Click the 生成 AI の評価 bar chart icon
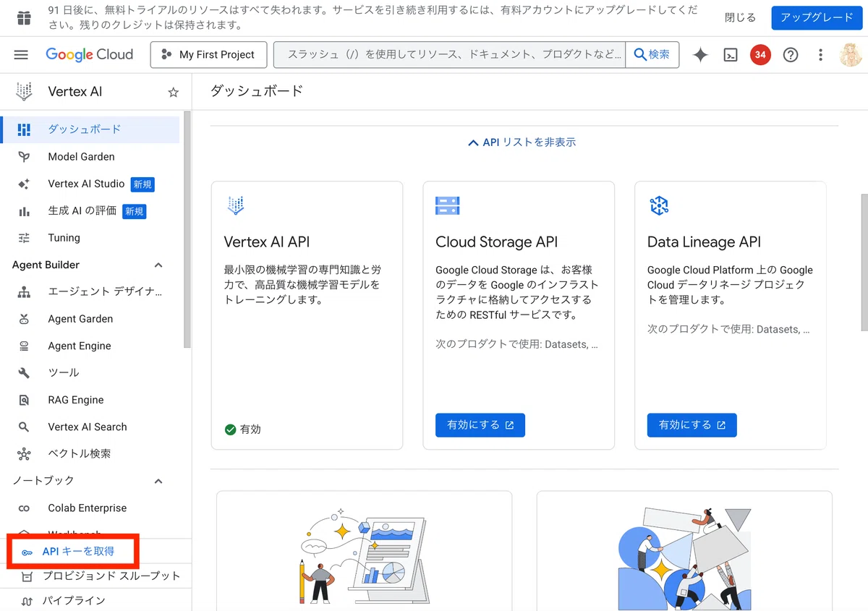 click(24, 211)
